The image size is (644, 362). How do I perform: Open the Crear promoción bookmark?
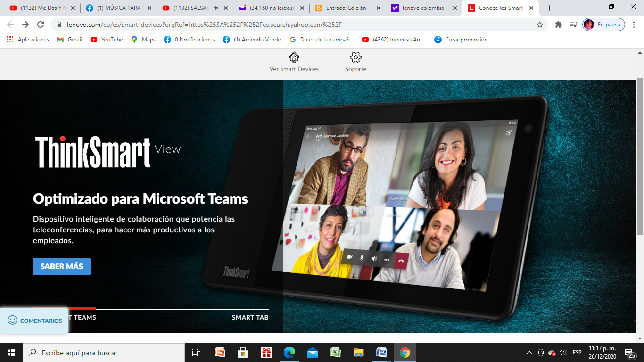coord(461,40)
